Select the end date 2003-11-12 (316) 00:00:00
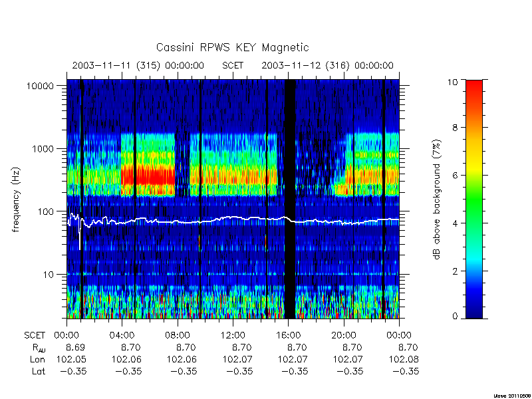532x399 pixels. 327,65
